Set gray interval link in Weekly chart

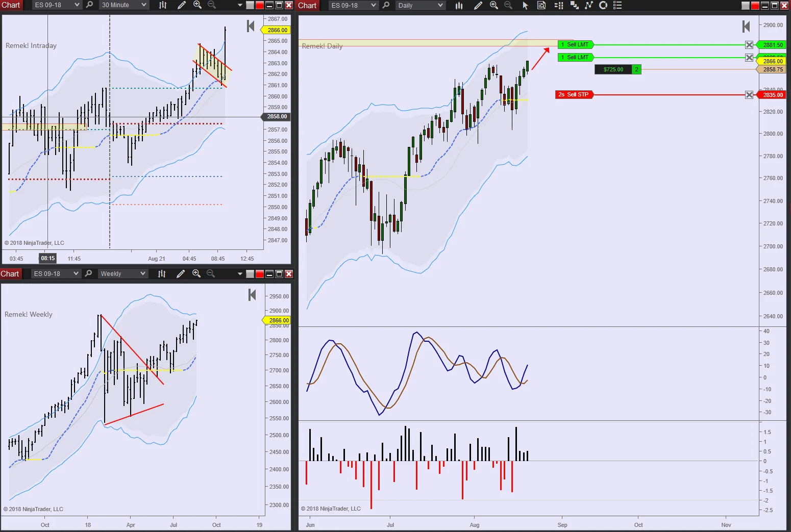(250, 273)
